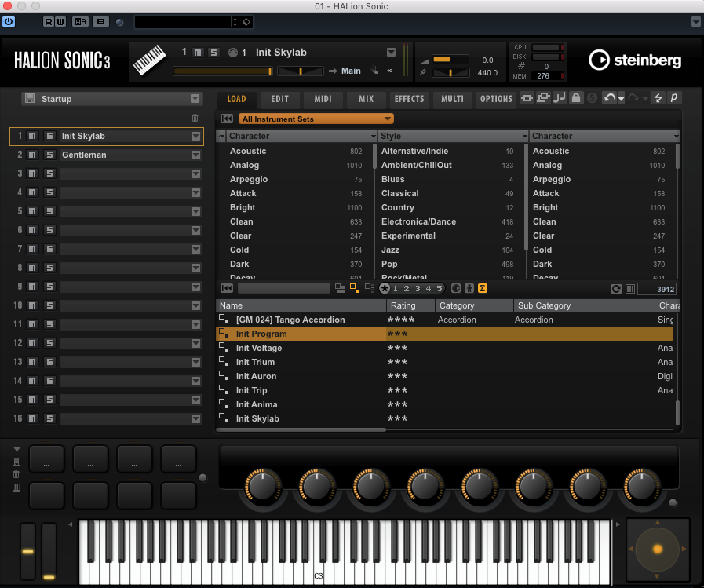Viewport: 704px width, 588px height.
Task: Open the LOAD tab
Action: point(236,99)
